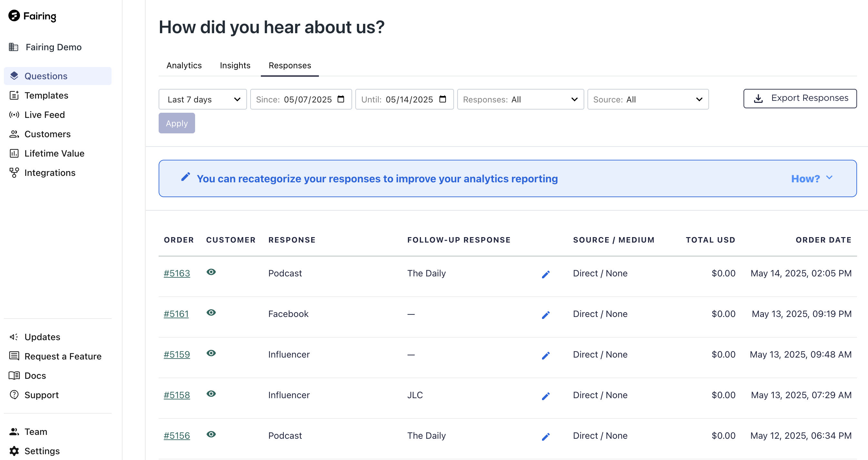Image resolution: width=868 pixels, height=460 pixels.
Task: Click the Fairing logo
Action: click(x=32, y=15)
